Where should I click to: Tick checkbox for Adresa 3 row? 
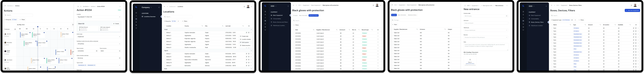point(165,39)
